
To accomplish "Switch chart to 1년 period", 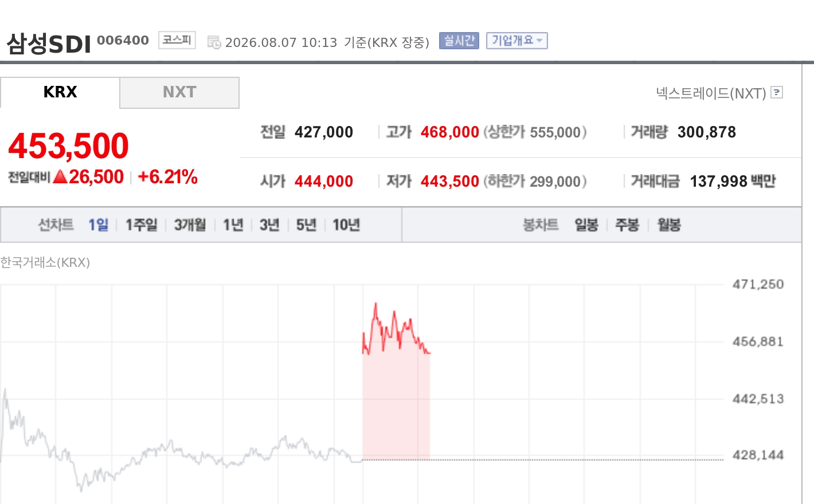I will tap(233, 225).
